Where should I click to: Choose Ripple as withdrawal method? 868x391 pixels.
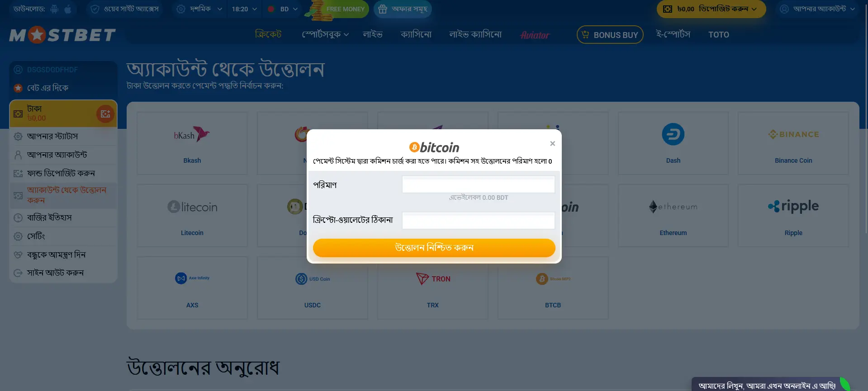[x=793, y=216]
